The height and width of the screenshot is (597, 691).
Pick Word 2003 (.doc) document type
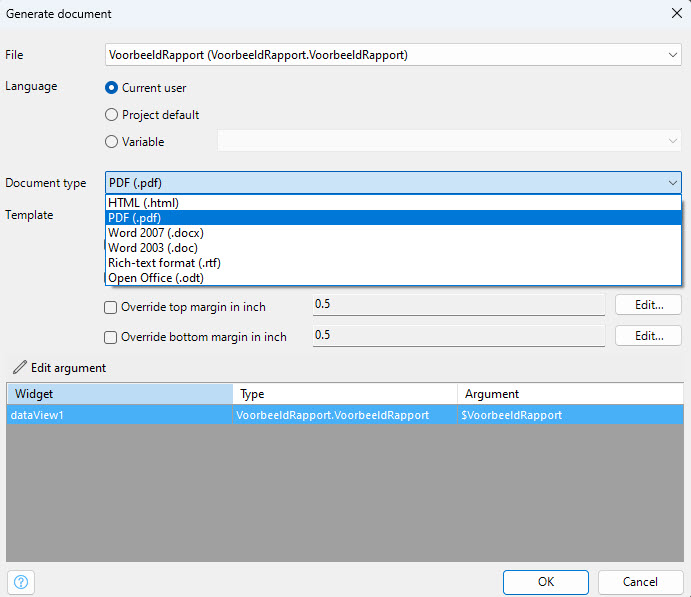tap(152, 248)
